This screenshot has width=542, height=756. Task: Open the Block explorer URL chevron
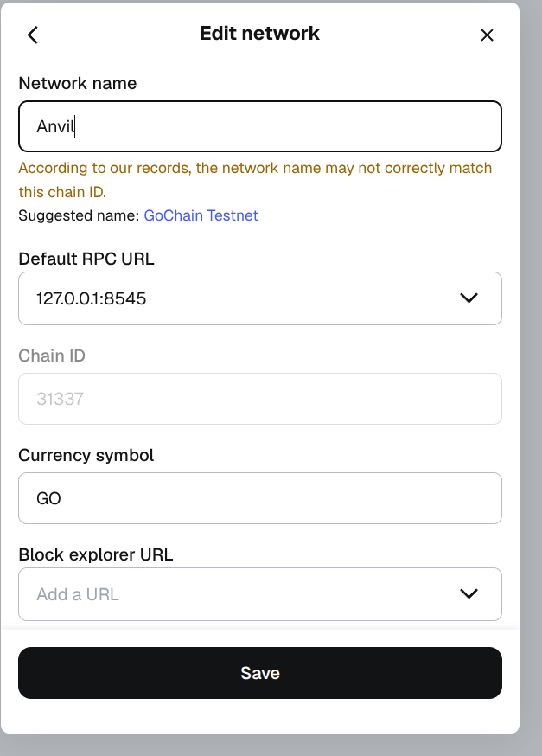(469, 593)
